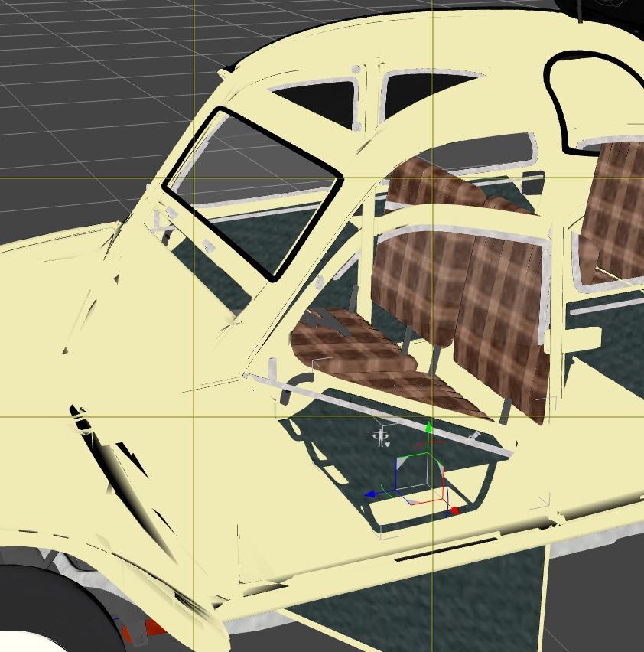Click the green Y-axis arrow of the gizmo
Viewport: 644px width, 652px height.
[428, 427]
